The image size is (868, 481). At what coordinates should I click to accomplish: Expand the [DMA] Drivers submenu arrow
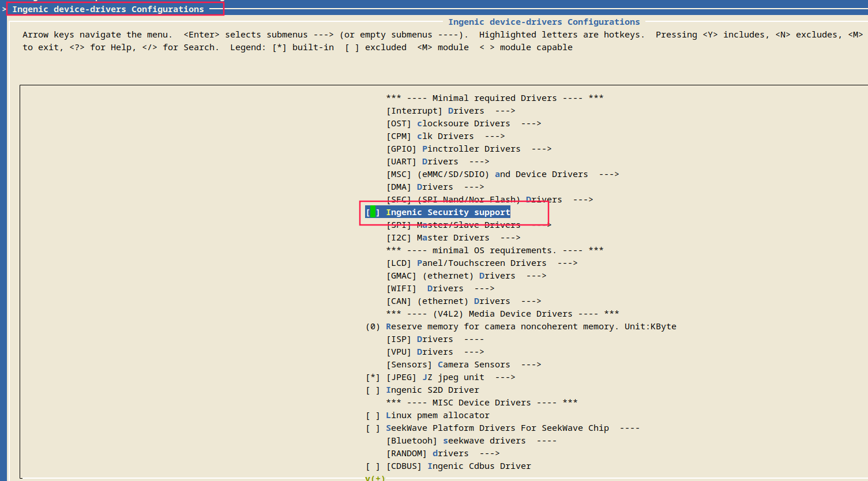click(x=474, y=187)
